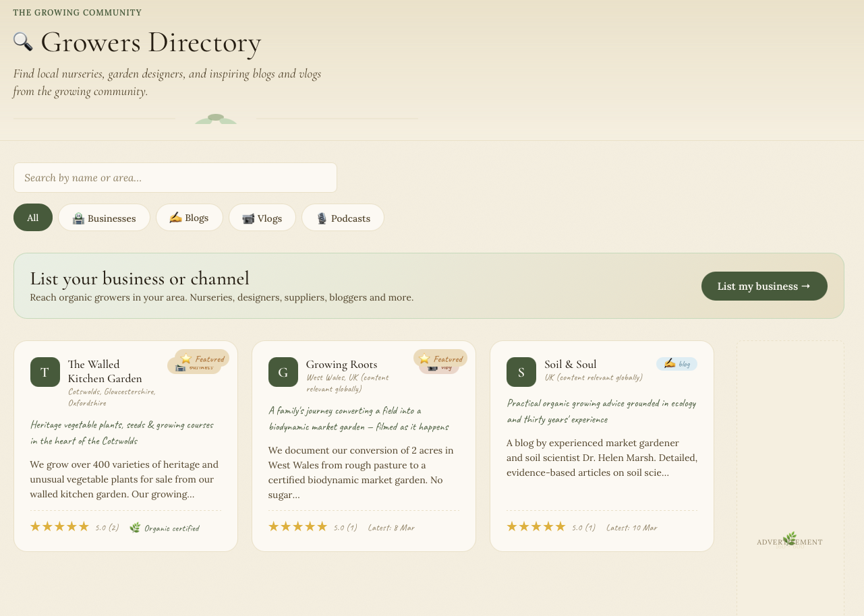
Task: Click the microphone icon on the Podcasts filter
Action: point(322,218)
